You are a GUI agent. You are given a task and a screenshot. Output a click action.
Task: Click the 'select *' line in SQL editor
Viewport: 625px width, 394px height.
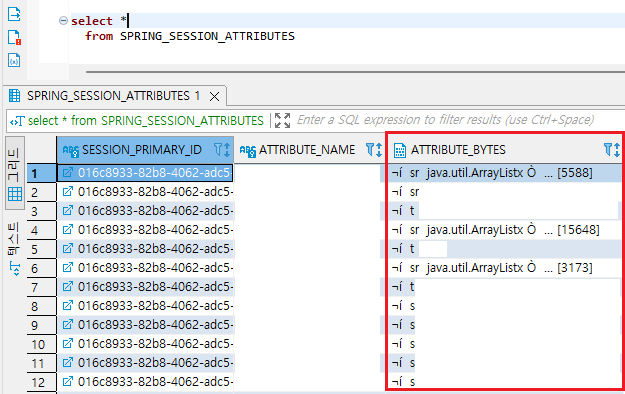coord(98,21)
